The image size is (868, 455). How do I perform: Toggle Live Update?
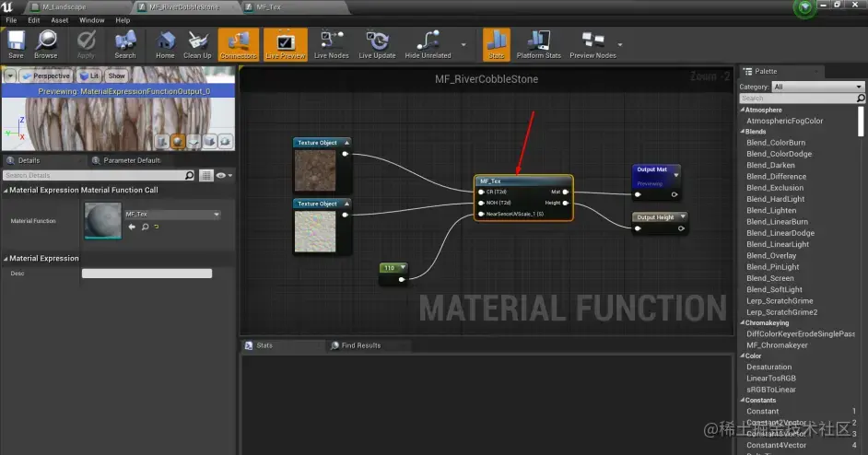(377, 44)
